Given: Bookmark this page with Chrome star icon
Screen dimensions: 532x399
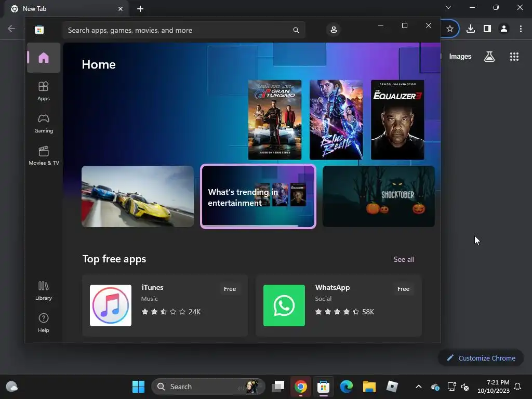Looking at the screenshot, I should click(450, 29).
